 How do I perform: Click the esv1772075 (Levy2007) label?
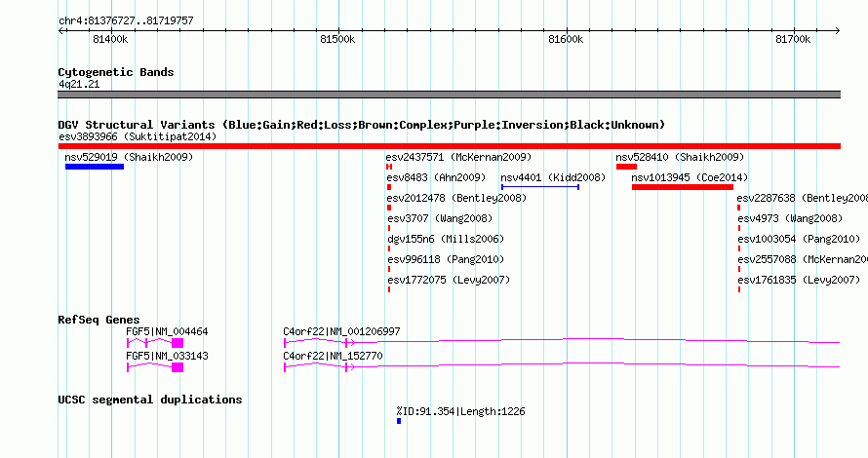click(449, 280)
